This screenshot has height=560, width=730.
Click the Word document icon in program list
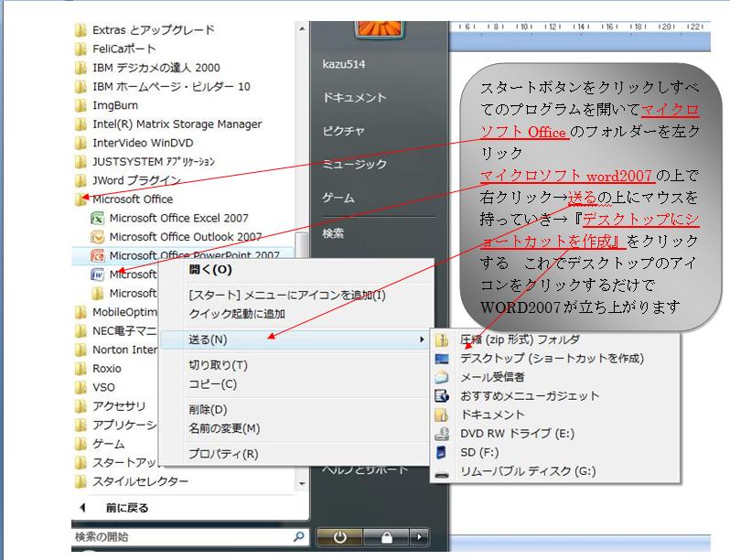(x=97, y=275)
